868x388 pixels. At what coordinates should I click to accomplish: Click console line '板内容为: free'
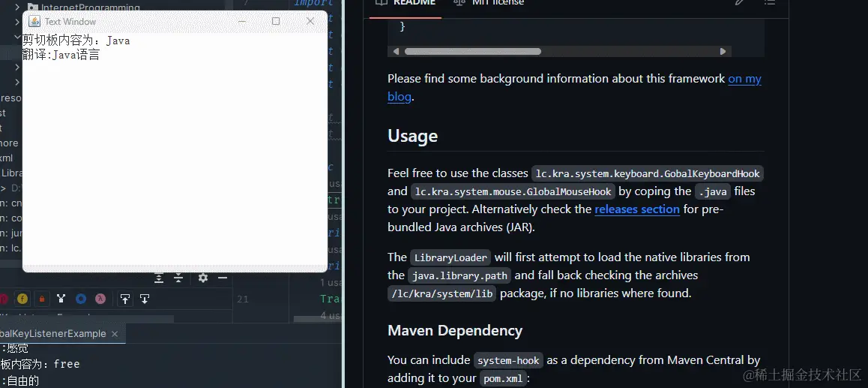(40, 364)
